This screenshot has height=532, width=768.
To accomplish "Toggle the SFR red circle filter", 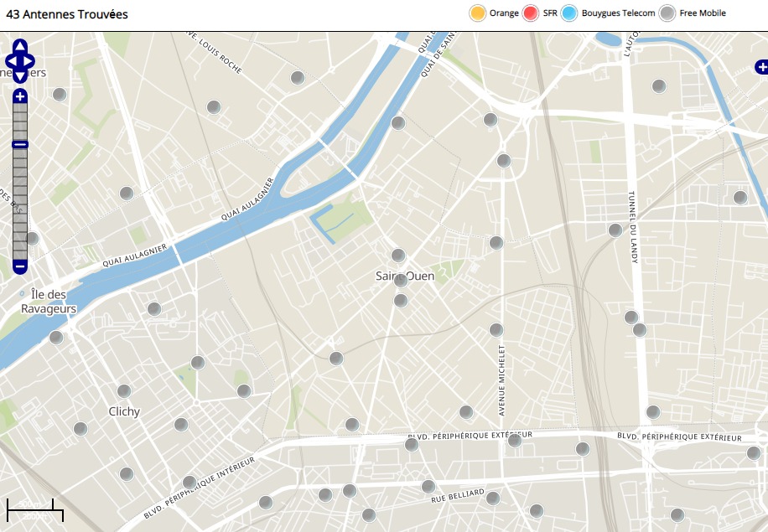I will click(x=531, y=13).
